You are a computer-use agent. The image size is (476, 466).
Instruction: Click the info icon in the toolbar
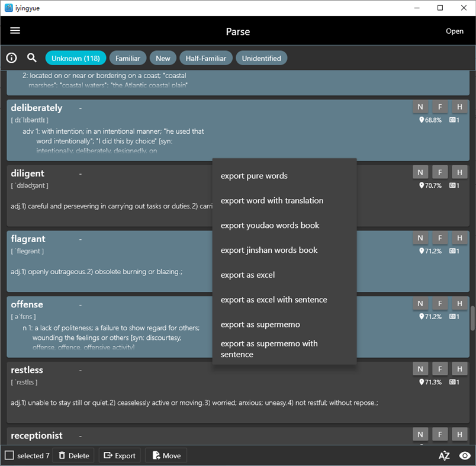pos(11,57)
